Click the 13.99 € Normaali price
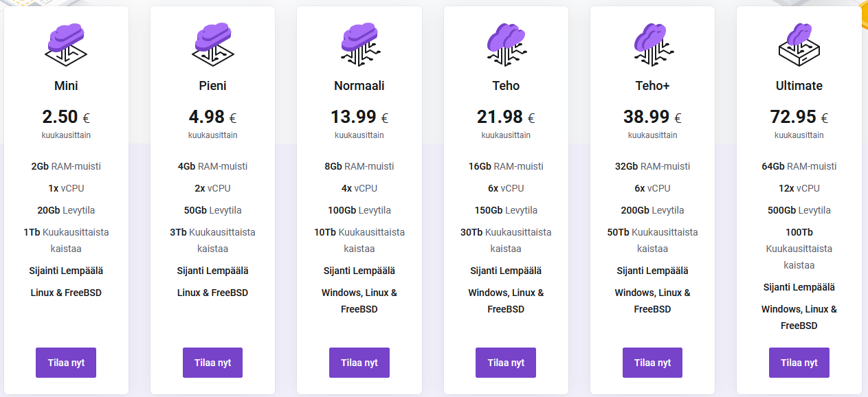This screenshot has height=397, width=868. click(x=359, y=117)
